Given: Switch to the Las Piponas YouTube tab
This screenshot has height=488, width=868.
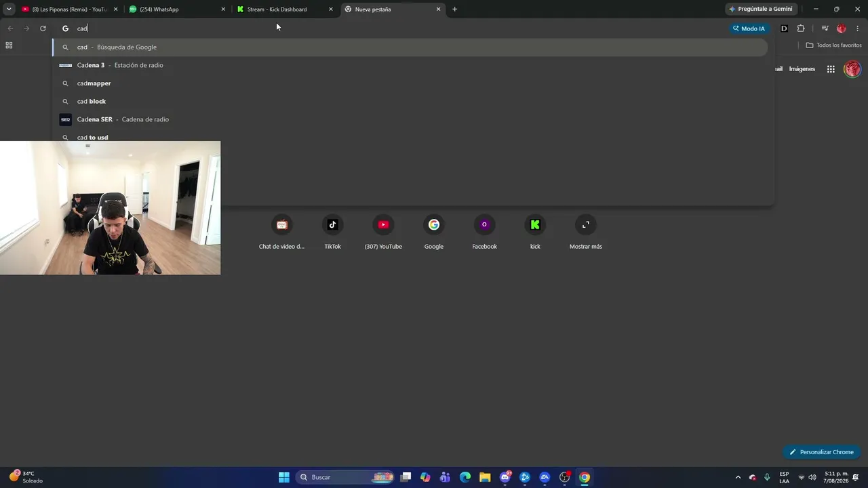Looking at the screenshot, I should (x=68, y=9).
